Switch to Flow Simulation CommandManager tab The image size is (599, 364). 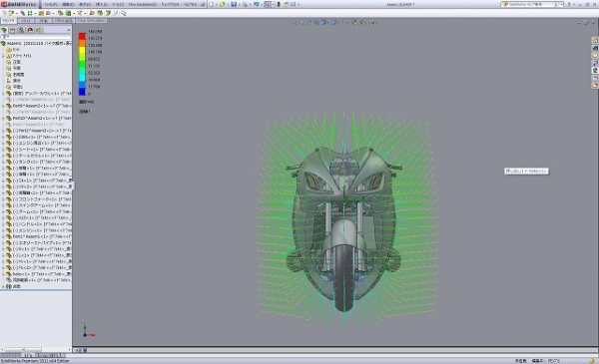click(91, 21)
